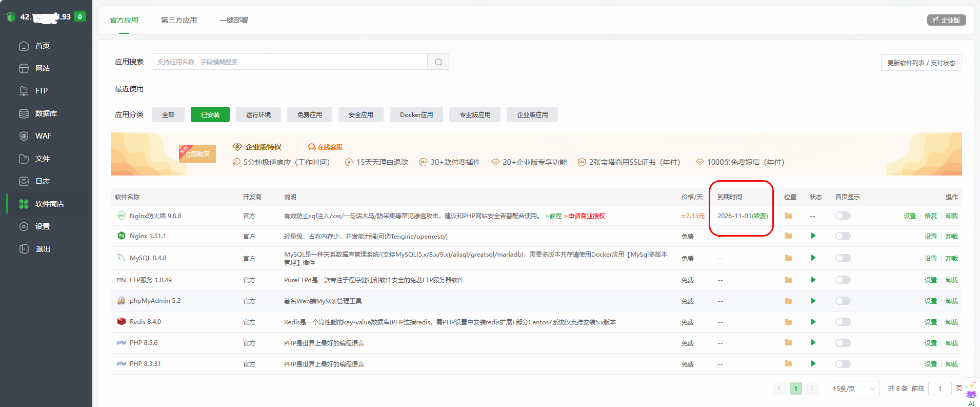
Task: Click running status icon for Redis 8.4.0
Action: pyautogui.click(x=813, y=322)
